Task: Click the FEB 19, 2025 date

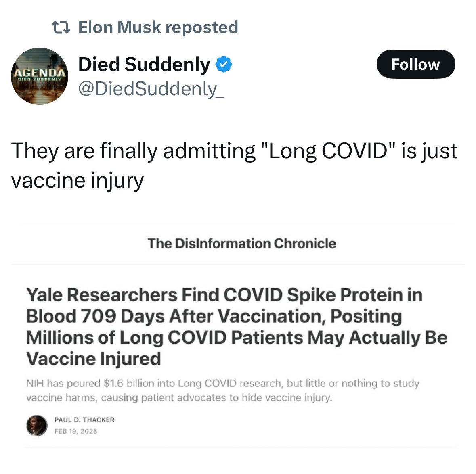Action: [x=76, y=431]
